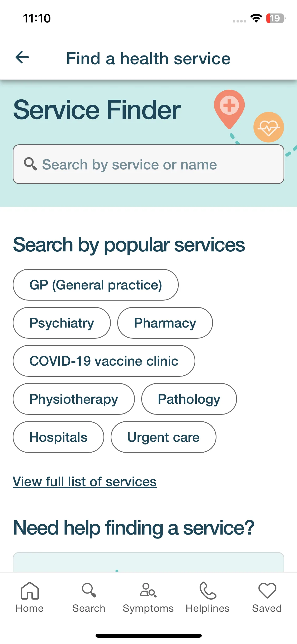Image resolution: width=297 pixels, height=644 pixels.
Task: Select GP (General practice) chip
Action: [x=96, y=285]
